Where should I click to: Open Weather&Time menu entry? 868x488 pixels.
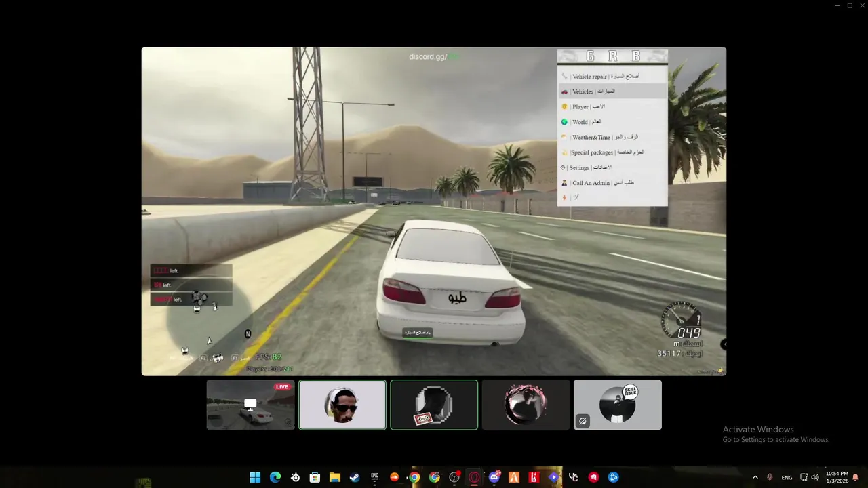(x=612, y=137)
